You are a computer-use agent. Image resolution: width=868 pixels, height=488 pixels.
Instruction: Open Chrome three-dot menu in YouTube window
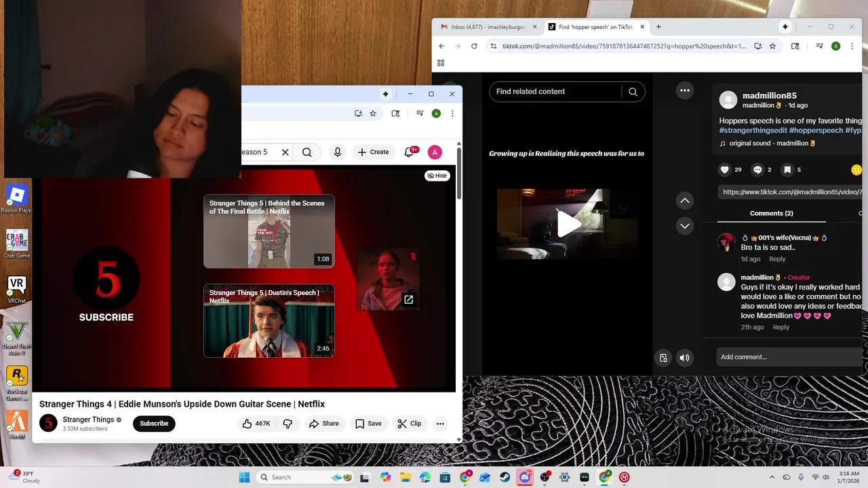[x=452, y=113]
